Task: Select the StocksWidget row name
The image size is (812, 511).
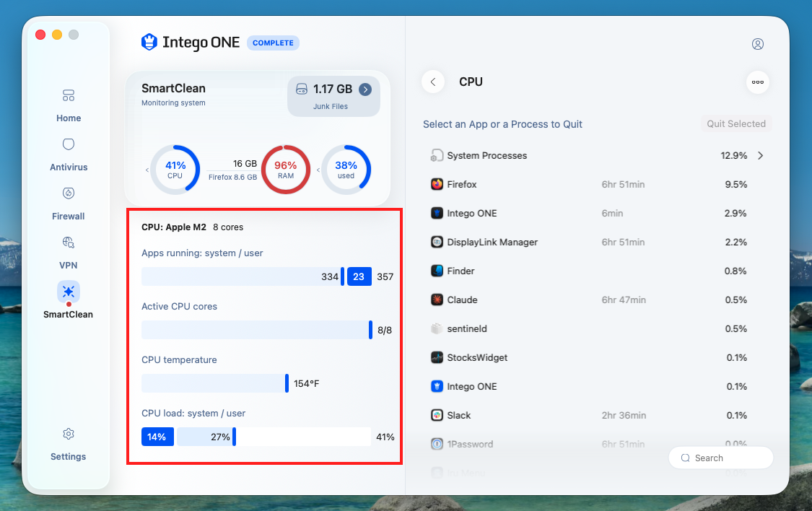Action: [x=477, y=357]
